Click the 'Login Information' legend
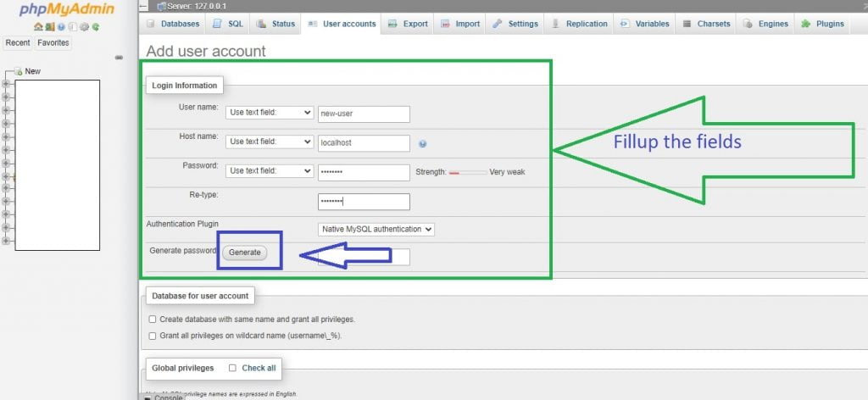868x400 pixels. click(x=184, y=86)
